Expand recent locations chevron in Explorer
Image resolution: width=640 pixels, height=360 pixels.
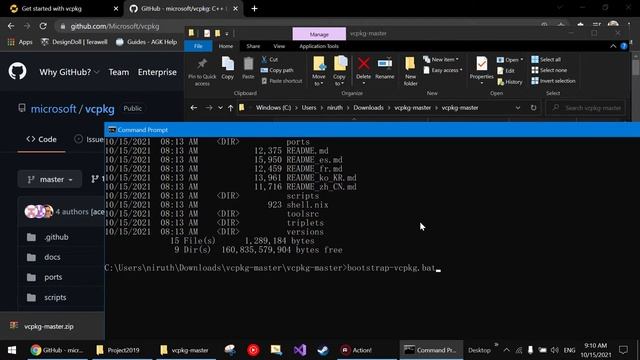[220, 108]
